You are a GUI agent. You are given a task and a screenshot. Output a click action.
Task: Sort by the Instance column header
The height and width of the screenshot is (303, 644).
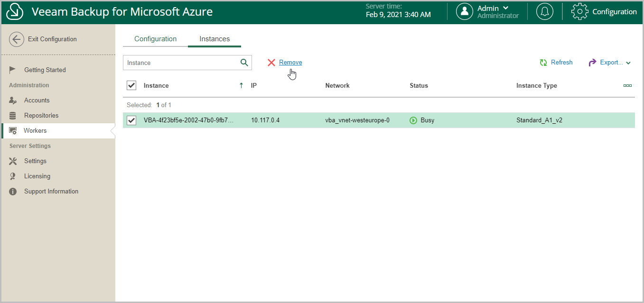pos(156,86)
